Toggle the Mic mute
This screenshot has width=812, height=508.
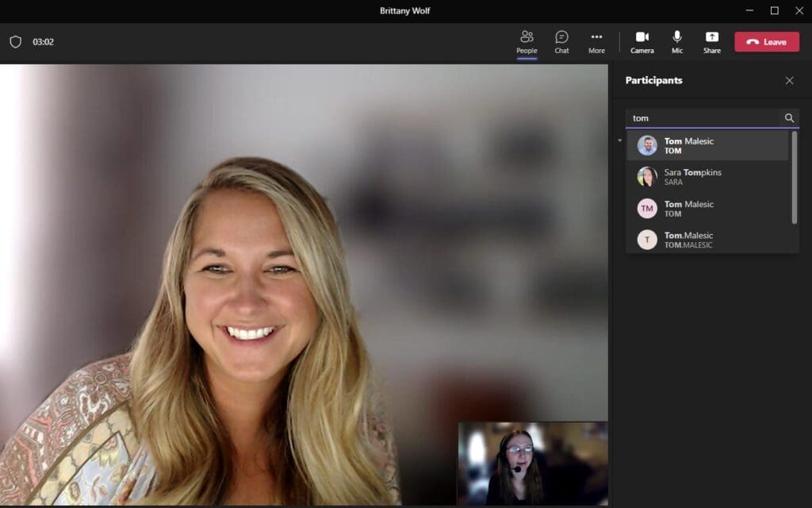click(x=677, y=42)
